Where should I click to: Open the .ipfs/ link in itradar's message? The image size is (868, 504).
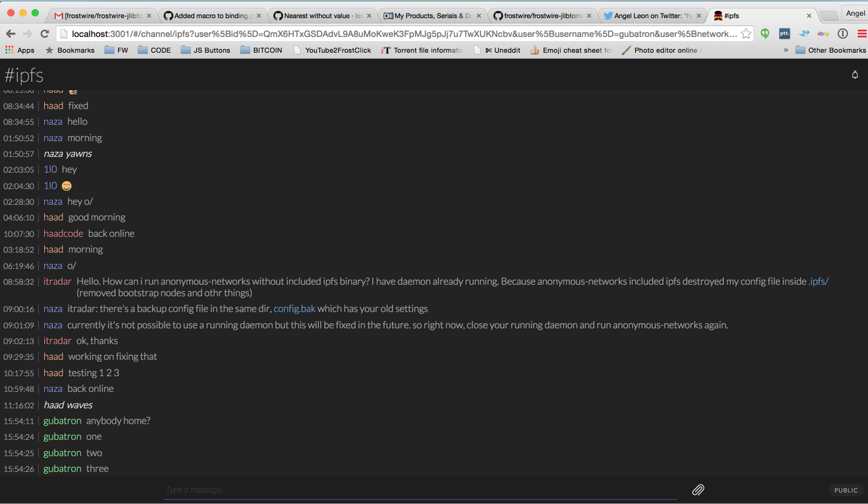pyautogui.click(x=818, y=281)
